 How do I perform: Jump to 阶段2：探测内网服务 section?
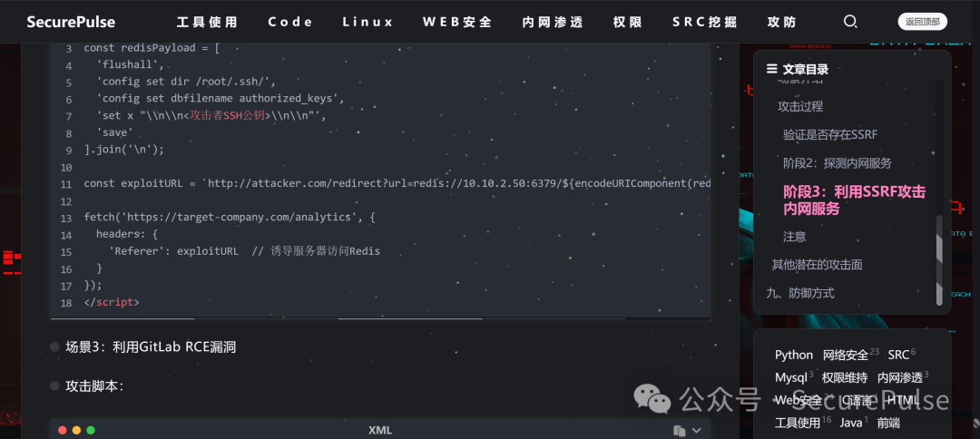[x=838, y=163]
